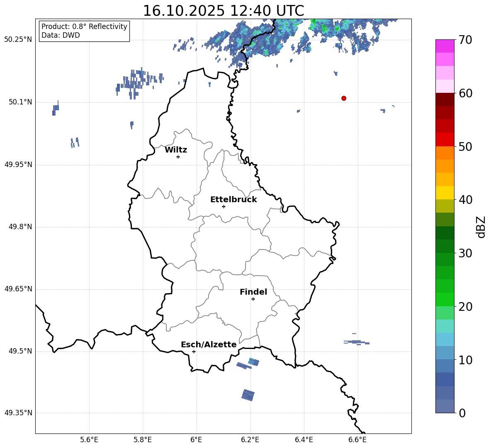Click the Wiltz station cross marker
The width and height of the screenshot is (491, 448).
[x=178, y=157]
